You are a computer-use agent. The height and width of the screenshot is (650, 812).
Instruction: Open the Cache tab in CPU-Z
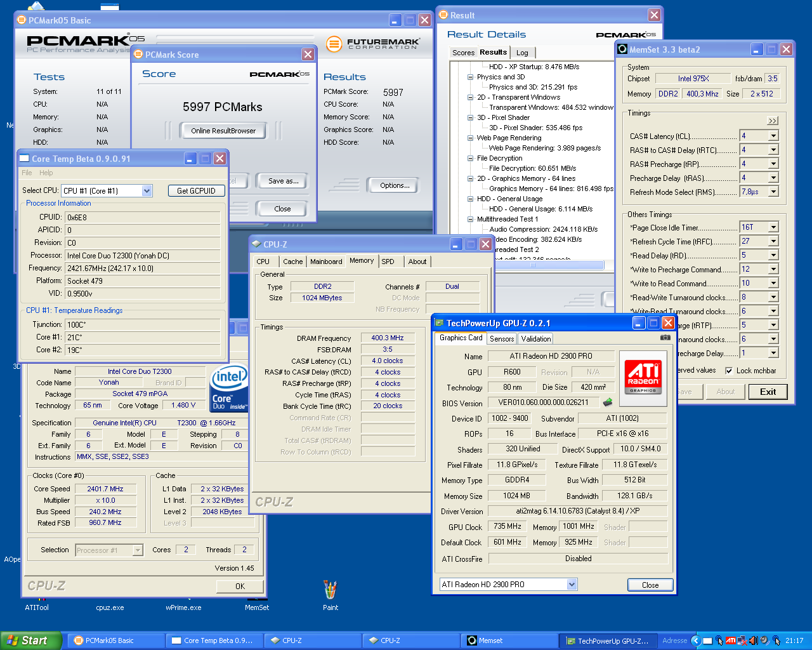tap(292, 262)
